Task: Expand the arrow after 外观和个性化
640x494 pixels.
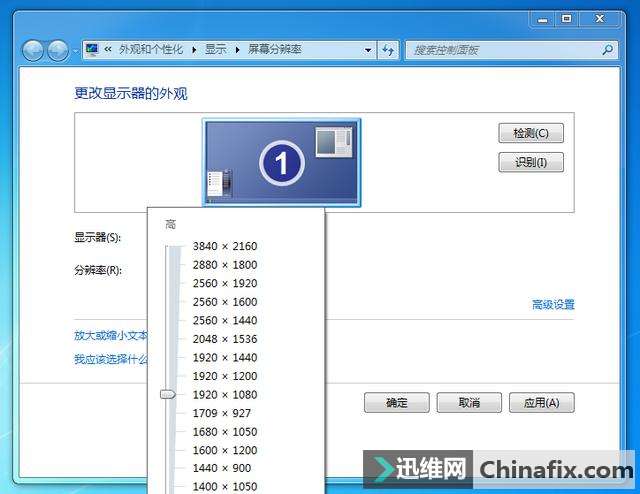Action: (194, 50)
